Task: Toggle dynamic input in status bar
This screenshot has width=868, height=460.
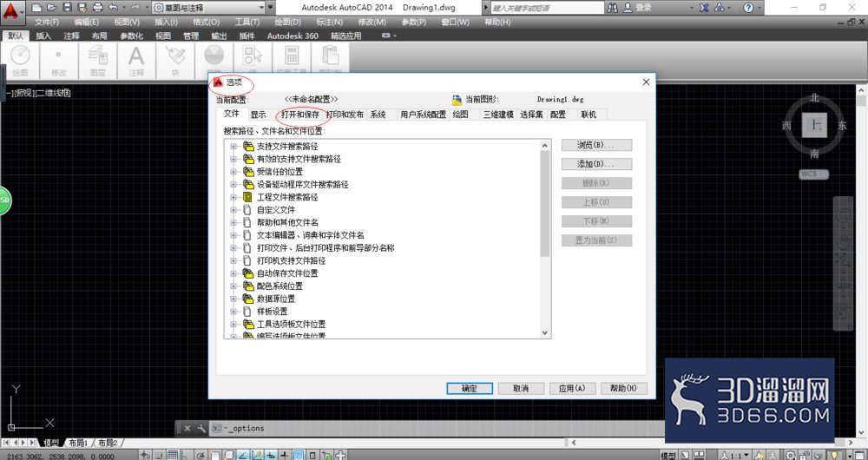Action: coord(271,455)
